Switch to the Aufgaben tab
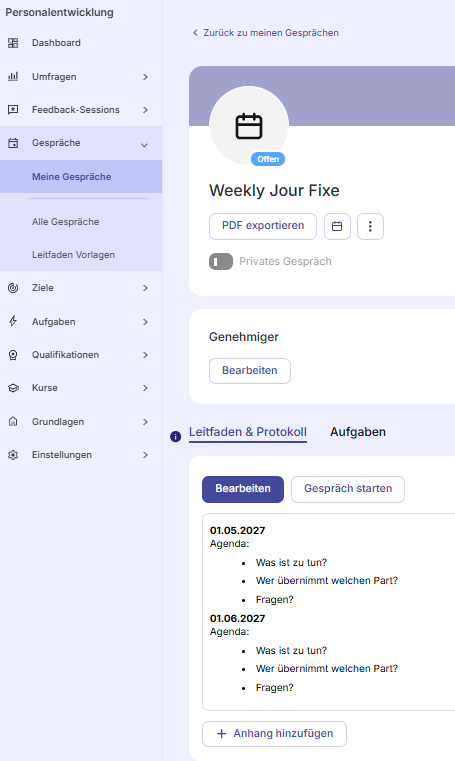Screen dimensions: 455x761 point(358,432)
